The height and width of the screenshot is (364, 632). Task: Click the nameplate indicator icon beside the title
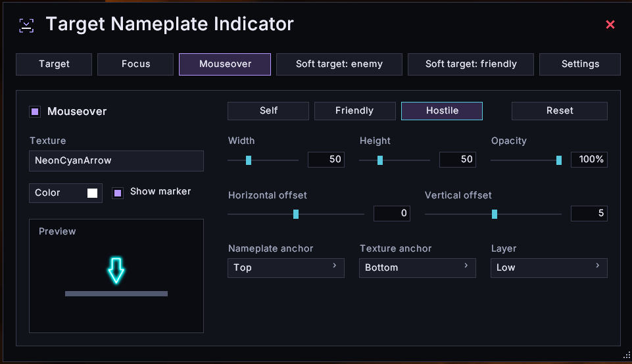click(26, 26)
